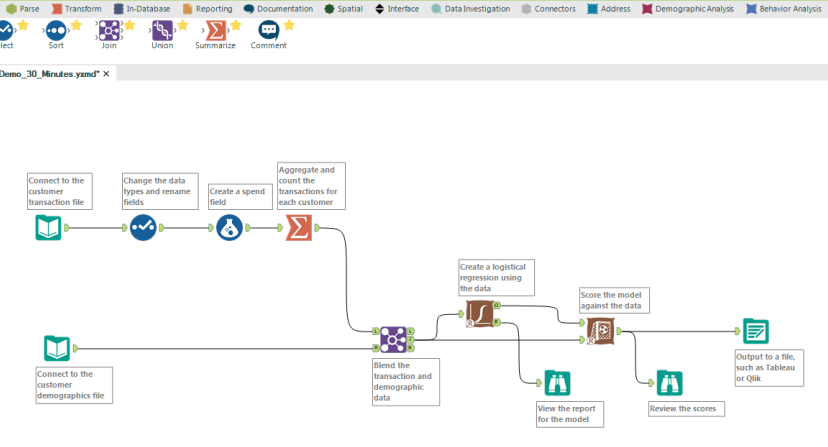Click 'Blend the transaction and demographic data' comment
The width and height of the screenshot is (828, 447).
click(406, 382)
